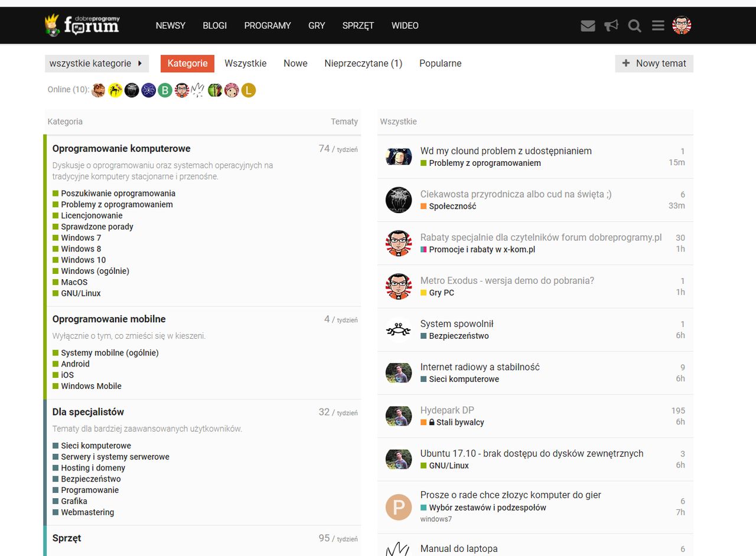
Task: Open your profile avatar at top right
Action: click(681, 25)
